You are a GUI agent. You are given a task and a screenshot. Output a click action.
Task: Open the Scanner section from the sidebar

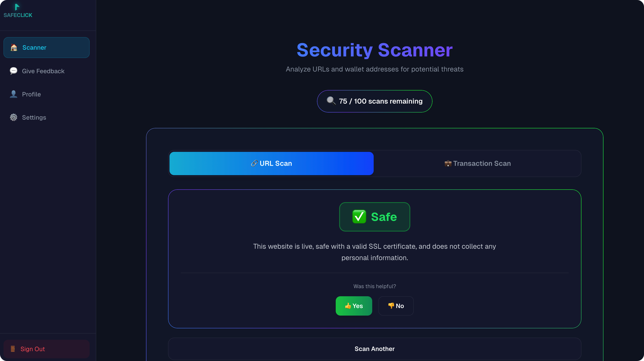(x=47, y=47)
